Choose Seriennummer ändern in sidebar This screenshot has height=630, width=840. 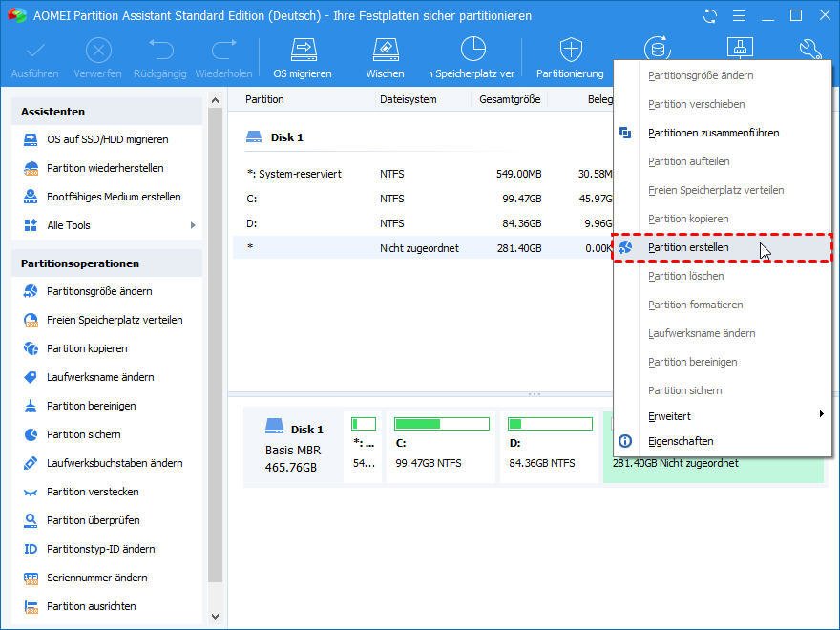tap(97, 577)
